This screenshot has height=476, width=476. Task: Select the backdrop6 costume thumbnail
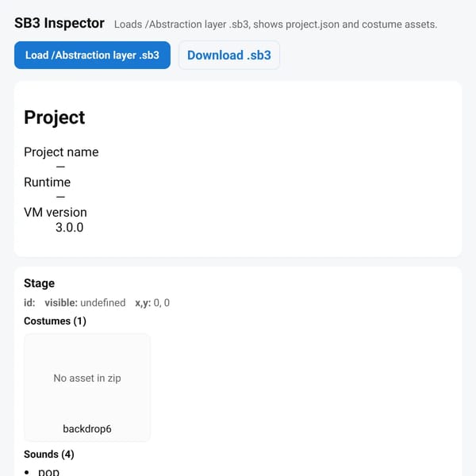click(x=87, y=387)
